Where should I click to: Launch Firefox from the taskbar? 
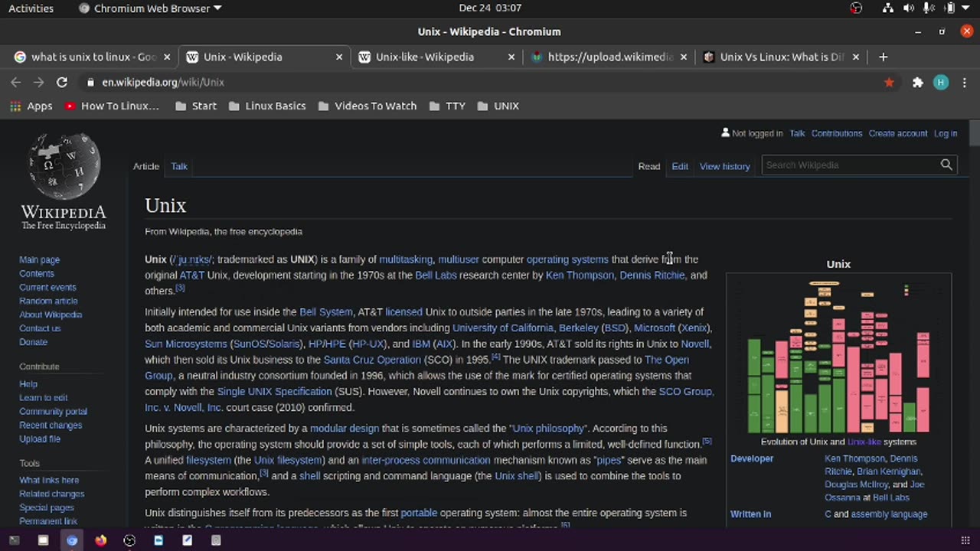point(100,540)
